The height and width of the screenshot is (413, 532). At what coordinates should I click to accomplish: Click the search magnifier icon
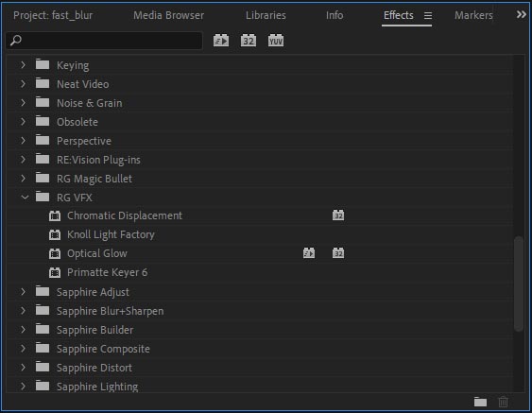(x=16, y=41)
